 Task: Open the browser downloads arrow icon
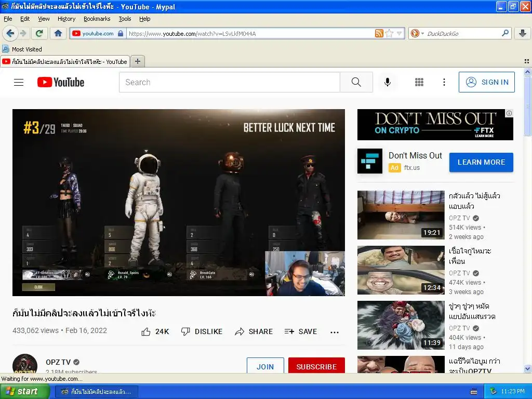pyautogui.click(x=523, y=33)
